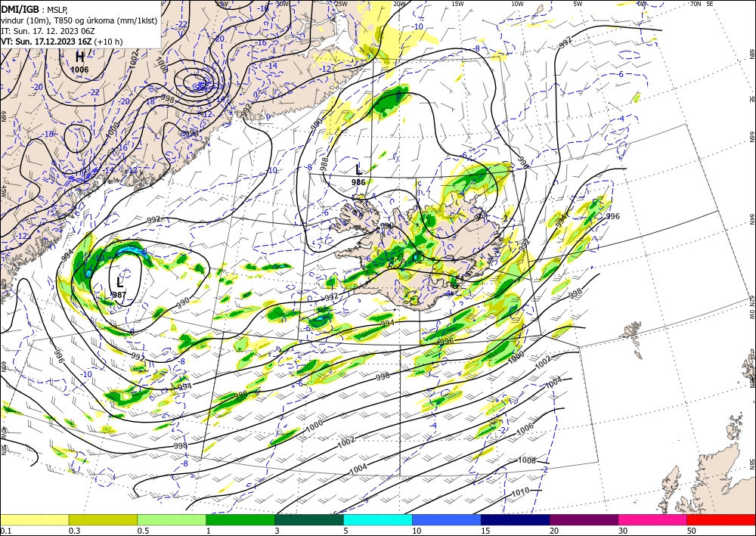Select the green 1–3 mm legend band
This screenshot has width=756, height=536.
240,519
